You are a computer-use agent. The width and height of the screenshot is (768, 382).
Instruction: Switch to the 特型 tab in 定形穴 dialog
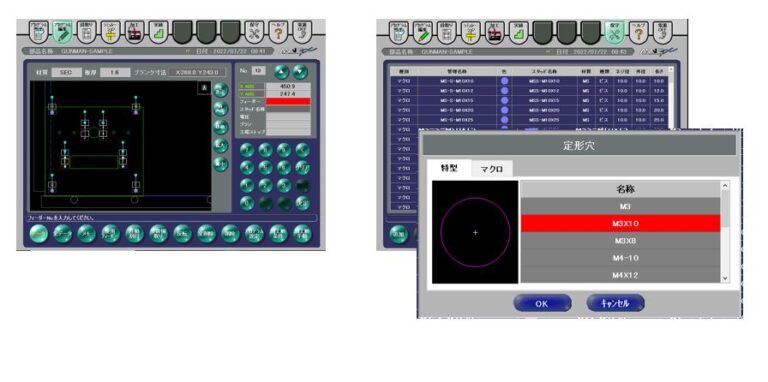click(x=449, y=167)
